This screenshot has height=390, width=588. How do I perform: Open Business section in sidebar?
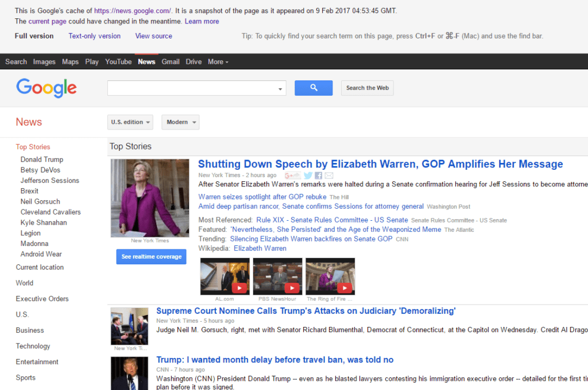[30, 330]
